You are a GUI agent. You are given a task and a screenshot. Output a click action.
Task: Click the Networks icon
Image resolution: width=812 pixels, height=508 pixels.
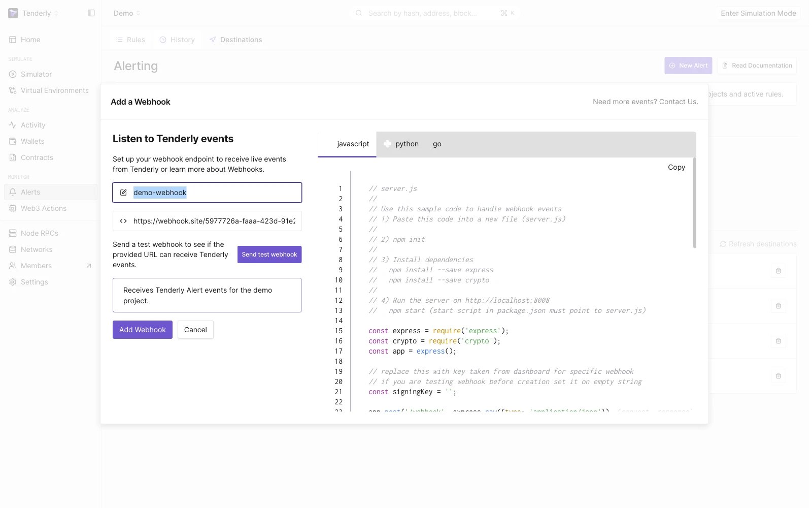(13, 249)
